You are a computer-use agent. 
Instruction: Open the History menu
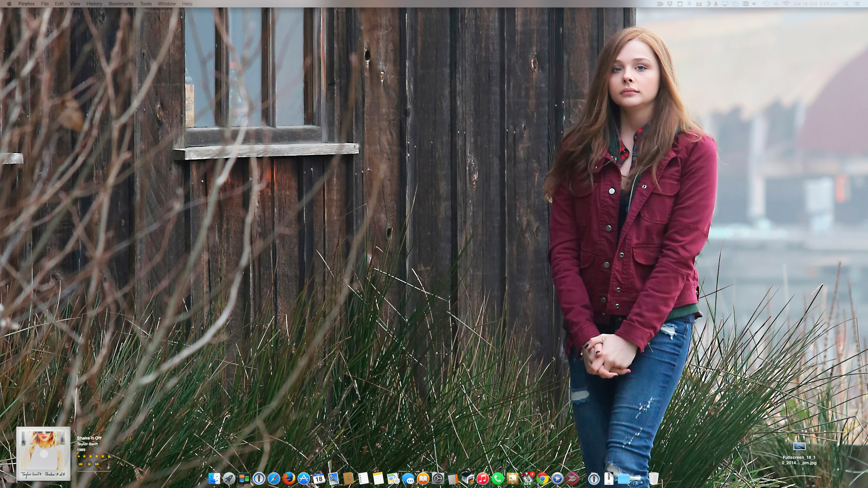click(x=94, y=4)
